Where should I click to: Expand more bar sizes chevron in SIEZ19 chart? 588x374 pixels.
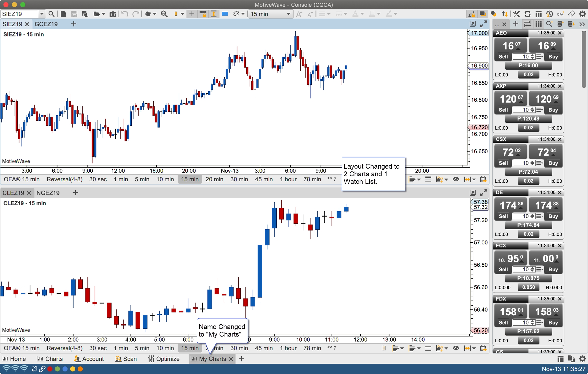[x=332, y=179]
